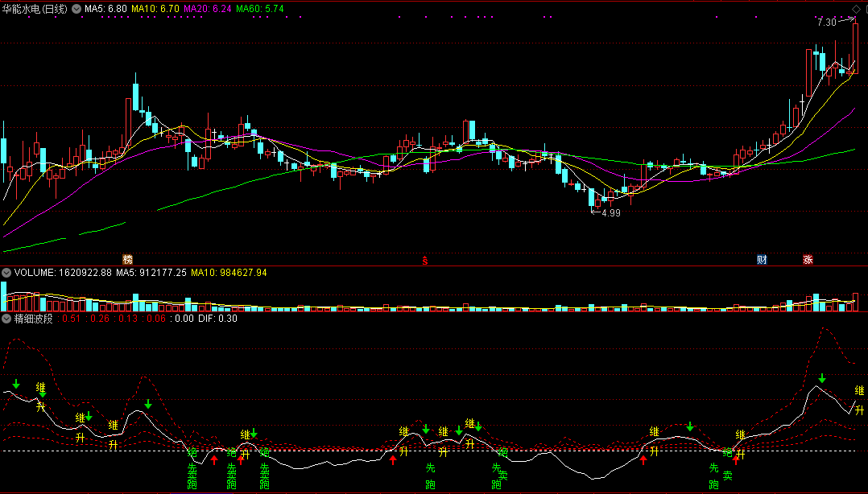Screen dimensions: 868x494
Task: Click the 7.30 high price label
Action: pyautogui.click(x=826, y=23)
